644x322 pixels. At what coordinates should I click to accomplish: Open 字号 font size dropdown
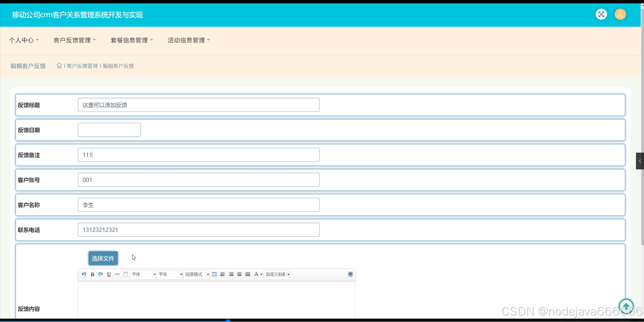(169, 274)
